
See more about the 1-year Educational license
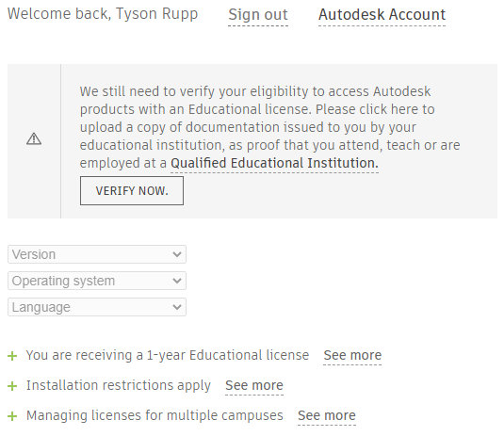pos(352,355)
